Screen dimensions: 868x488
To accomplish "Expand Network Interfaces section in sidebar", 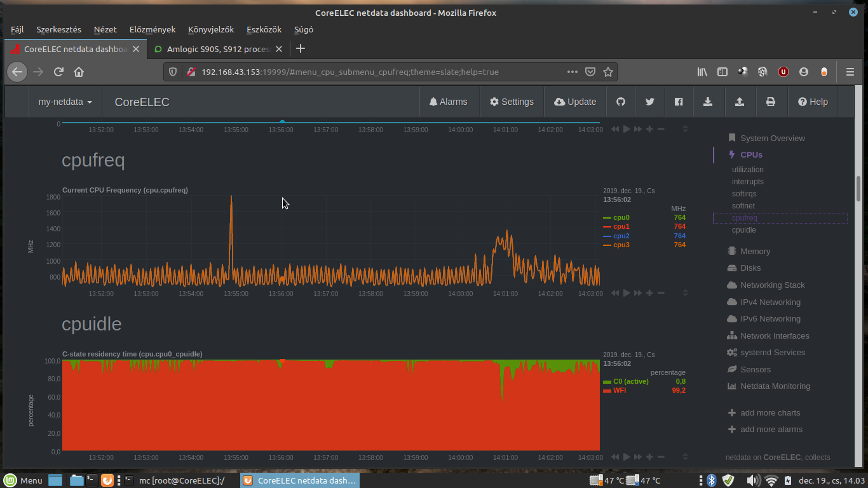I will click(775, 335).
